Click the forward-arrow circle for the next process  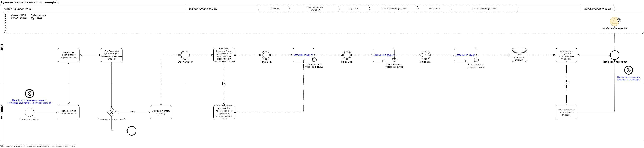(x=628, y=70)
